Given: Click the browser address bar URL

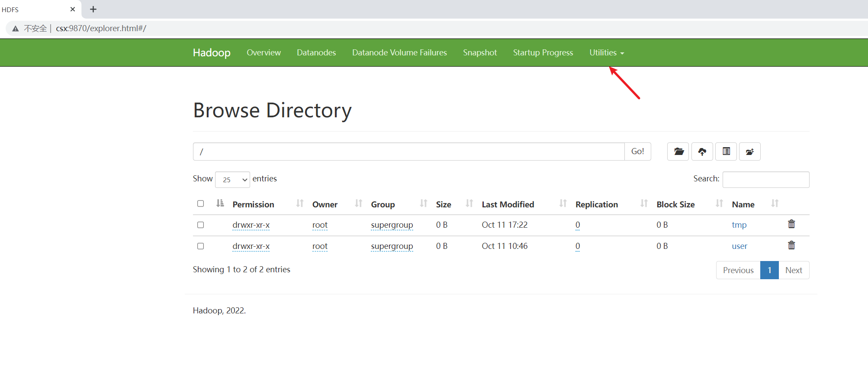Looking at the screenshot, I should click(x=101, y=29).
